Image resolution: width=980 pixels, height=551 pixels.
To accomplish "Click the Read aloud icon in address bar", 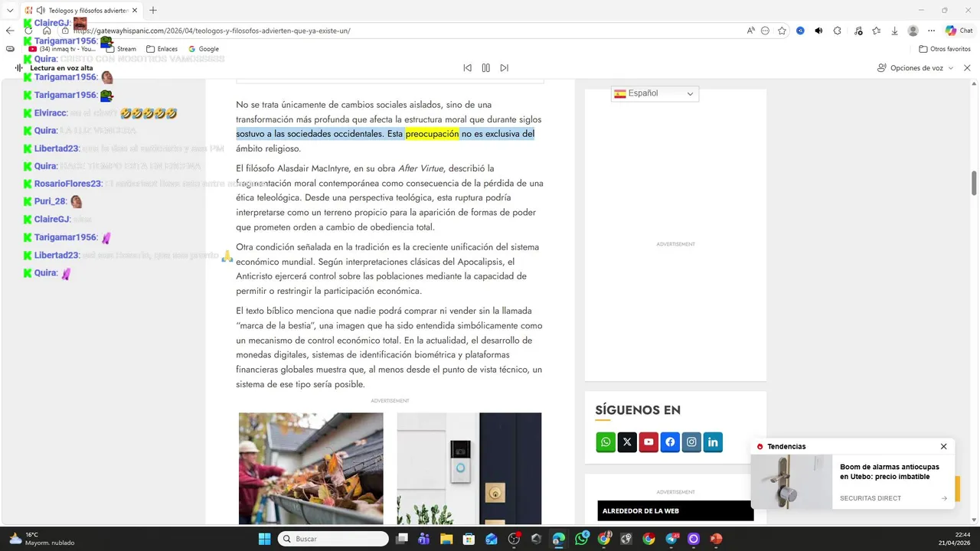I will click(750, 31).
